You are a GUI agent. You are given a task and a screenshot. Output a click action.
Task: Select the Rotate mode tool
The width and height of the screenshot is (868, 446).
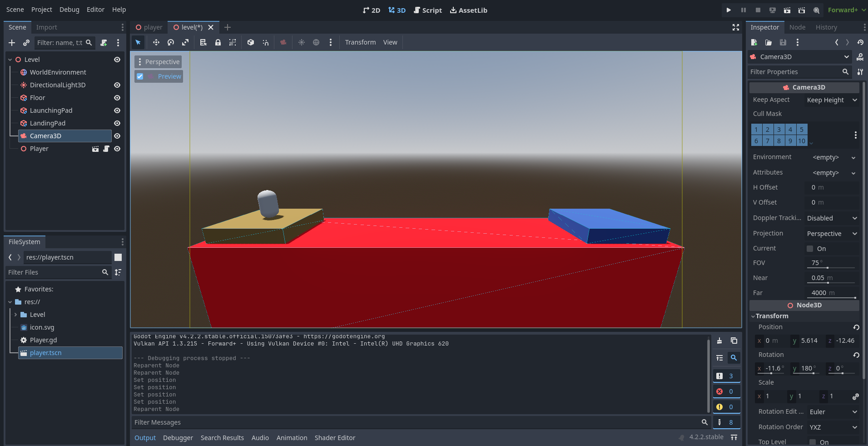tap(171, 42)
